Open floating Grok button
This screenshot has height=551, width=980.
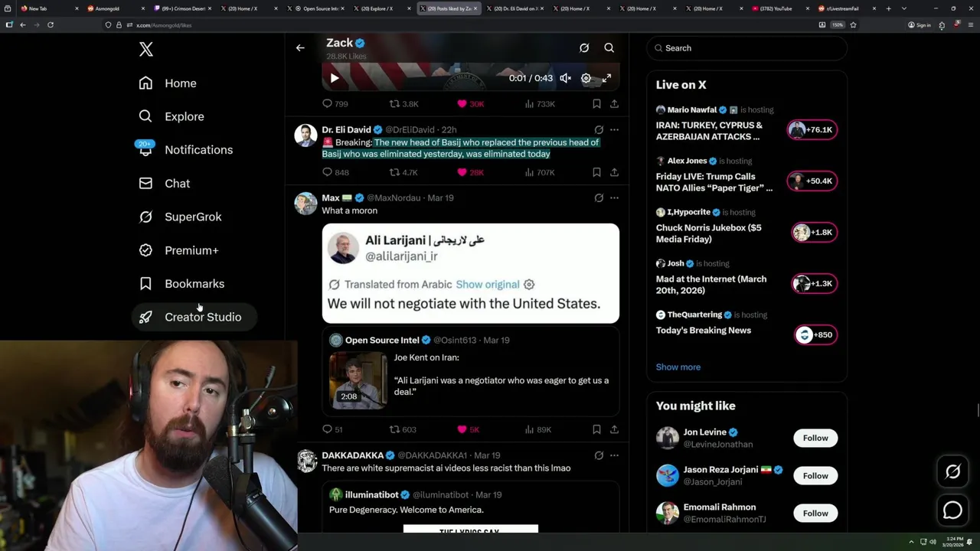[952, 472]
